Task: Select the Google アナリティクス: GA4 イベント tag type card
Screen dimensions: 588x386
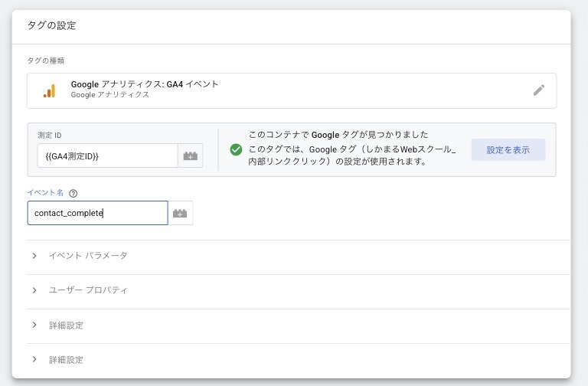Action: click(x=292, y=91)
